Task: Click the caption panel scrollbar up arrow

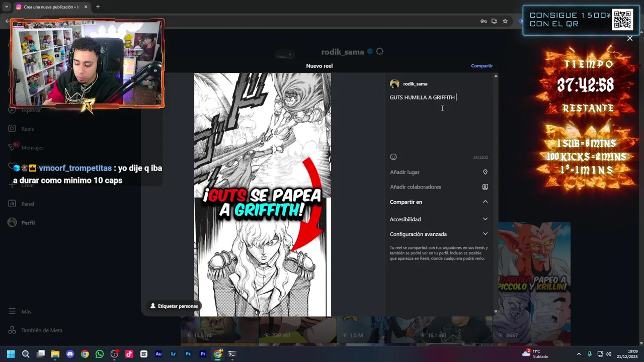Action: [496, 76]
